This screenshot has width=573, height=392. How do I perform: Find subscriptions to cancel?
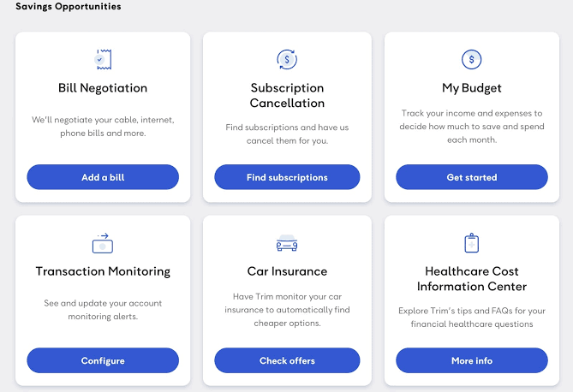click(287, 177)
